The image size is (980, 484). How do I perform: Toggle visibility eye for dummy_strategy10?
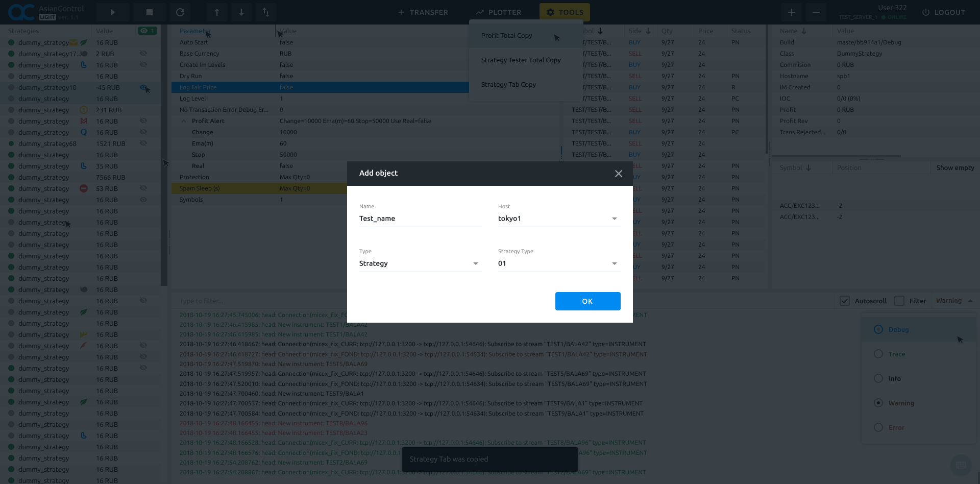coord(143,87)
